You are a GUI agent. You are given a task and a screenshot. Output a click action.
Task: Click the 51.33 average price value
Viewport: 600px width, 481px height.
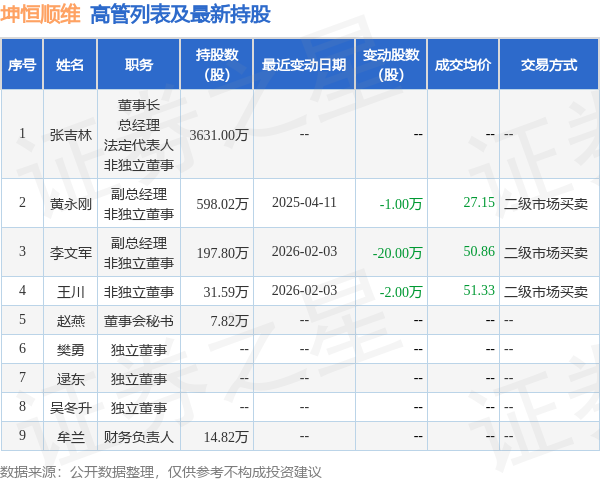click(x=479, y=290)
